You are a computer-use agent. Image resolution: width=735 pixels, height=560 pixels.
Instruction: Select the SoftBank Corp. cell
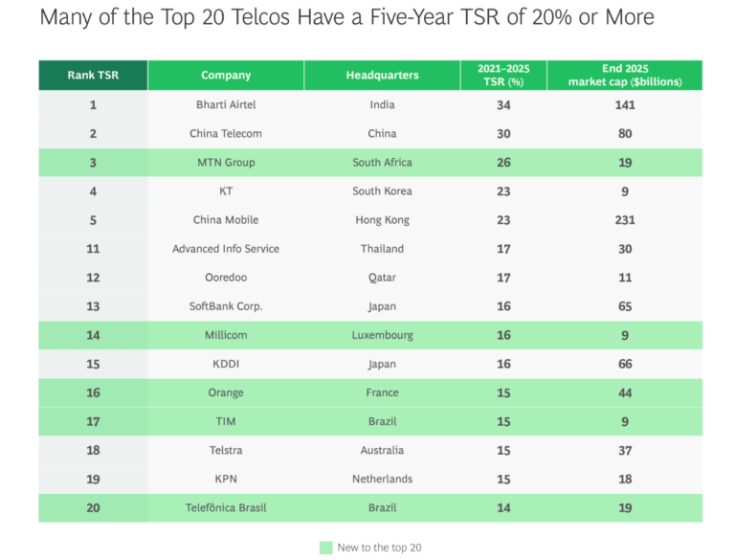pos(226,306)
